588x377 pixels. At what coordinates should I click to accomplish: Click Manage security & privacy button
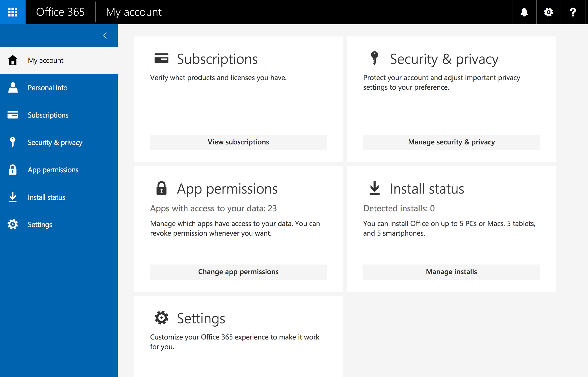coord(451,142)
